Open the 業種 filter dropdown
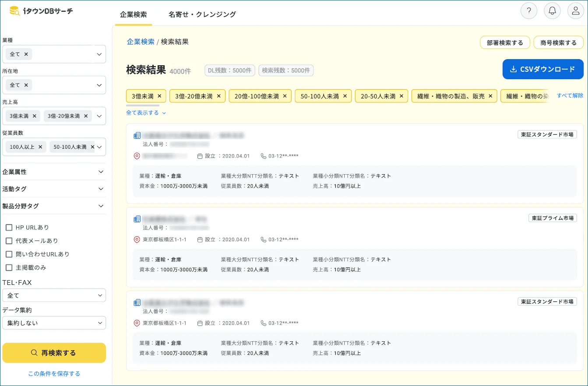This screenshot has height=386, width=588. (x=54, y=54)
